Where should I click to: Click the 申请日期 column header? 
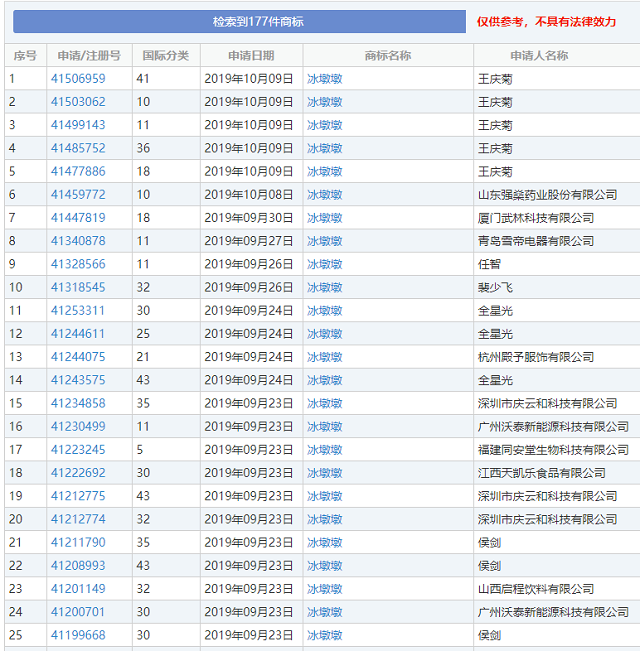pyautogui.click(x=251, y=56)
